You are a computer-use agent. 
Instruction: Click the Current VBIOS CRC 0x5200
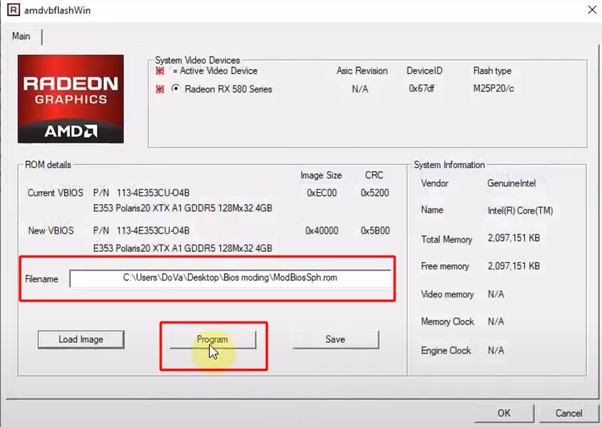coord(375,193)
